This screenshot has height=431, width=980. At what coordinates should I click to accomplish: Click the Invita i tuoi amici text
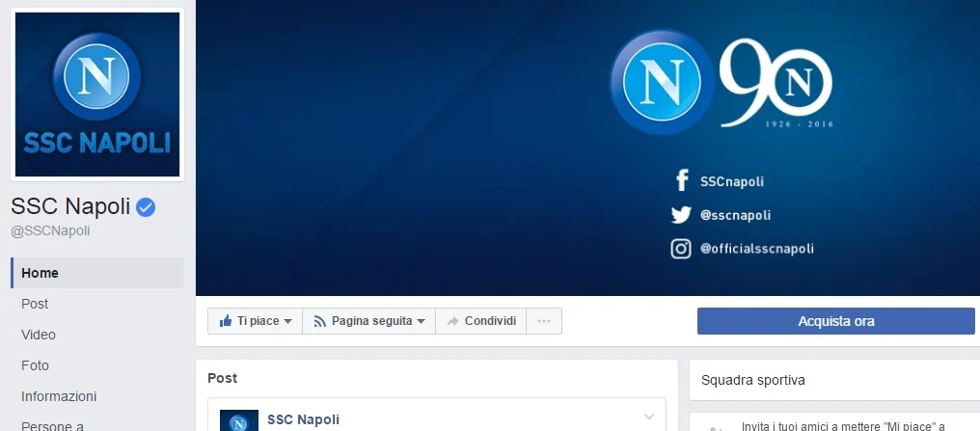842,426
